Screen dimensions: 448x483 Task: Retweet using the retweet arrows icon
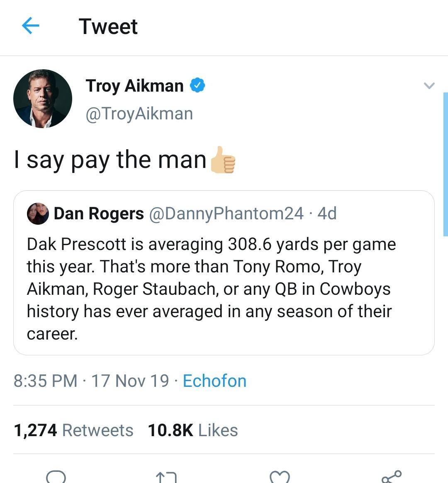tap(166, 478)
